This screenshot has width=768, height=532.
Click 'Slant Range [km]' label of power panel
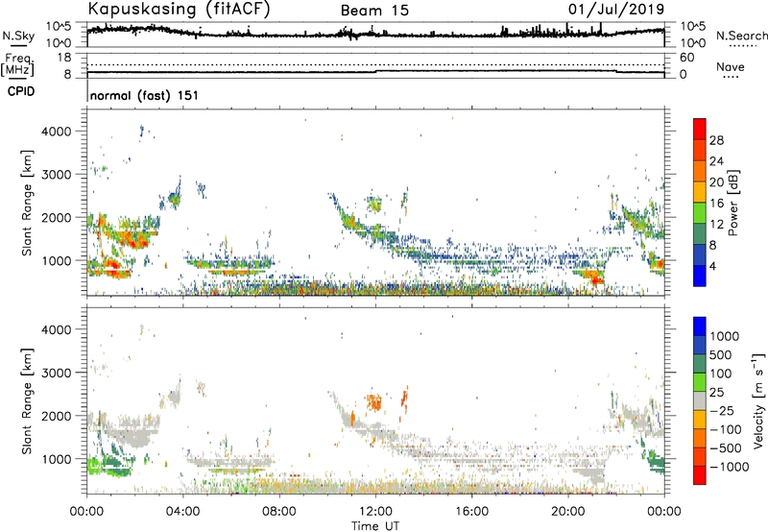[x=27, y=203]
